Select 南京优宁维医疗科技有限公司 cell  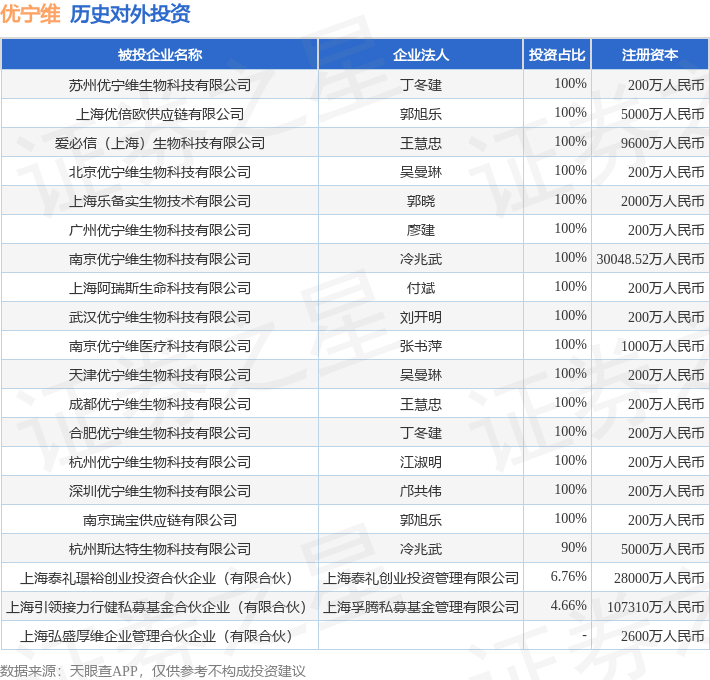(x=160, y=346)
